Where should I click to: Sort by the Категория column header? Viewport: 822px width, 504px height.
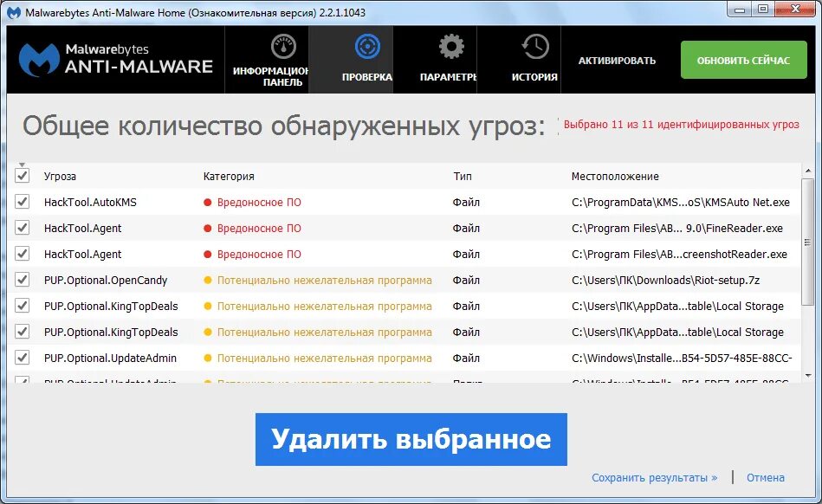click(x=229, y=177)
